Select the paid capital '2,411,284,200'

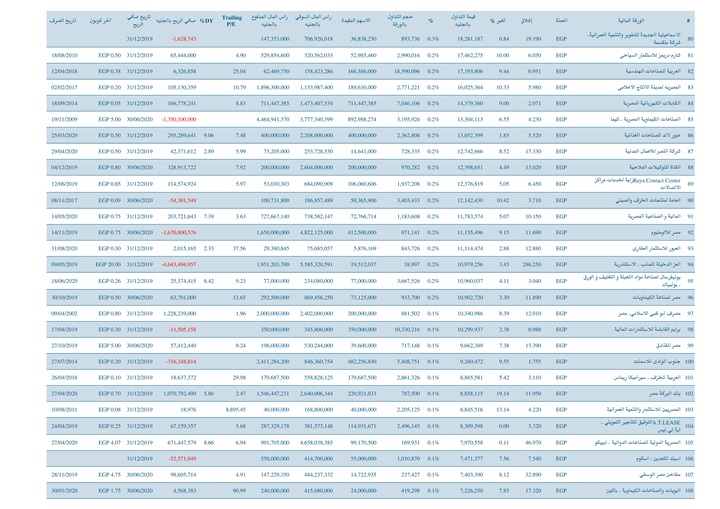[273, 362]
